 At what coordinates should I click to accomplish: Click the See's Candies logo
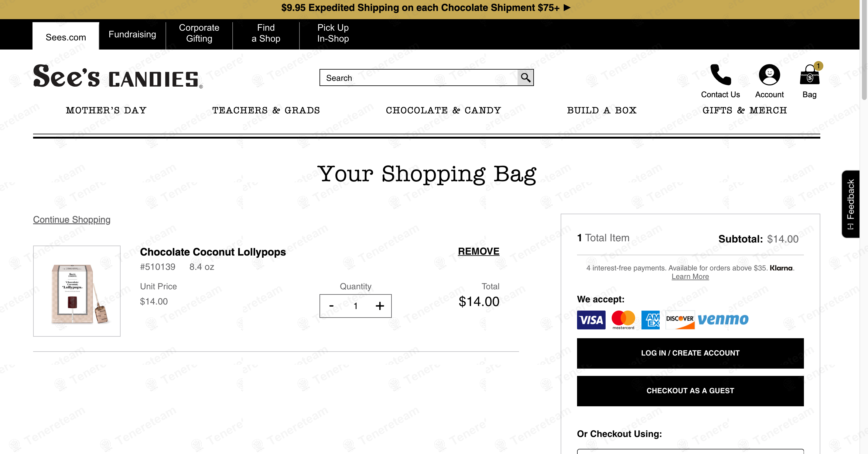(x=118, y=77)
